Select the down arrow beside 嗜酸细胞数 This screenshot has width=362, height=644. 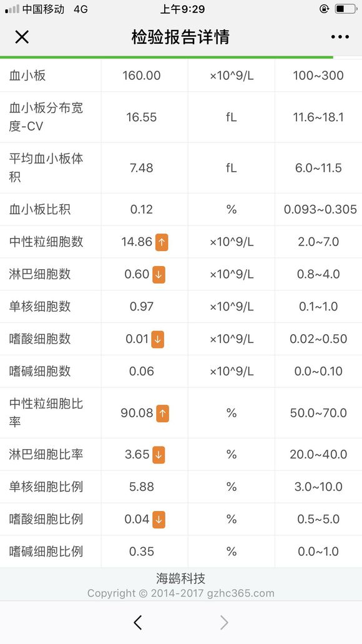point(158,339)
